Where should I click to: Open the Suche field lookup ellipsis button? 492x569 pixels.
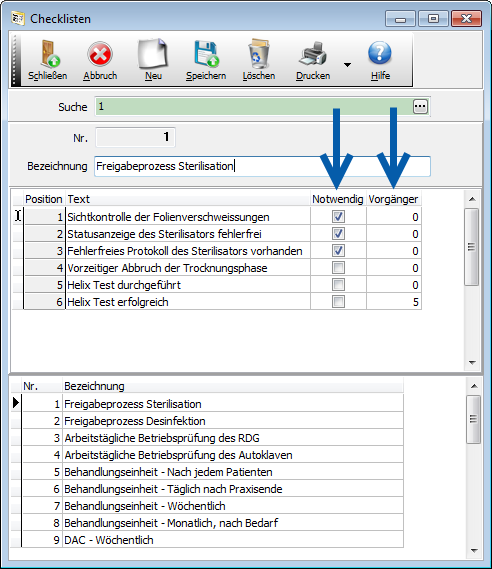(x=420, y=107)
